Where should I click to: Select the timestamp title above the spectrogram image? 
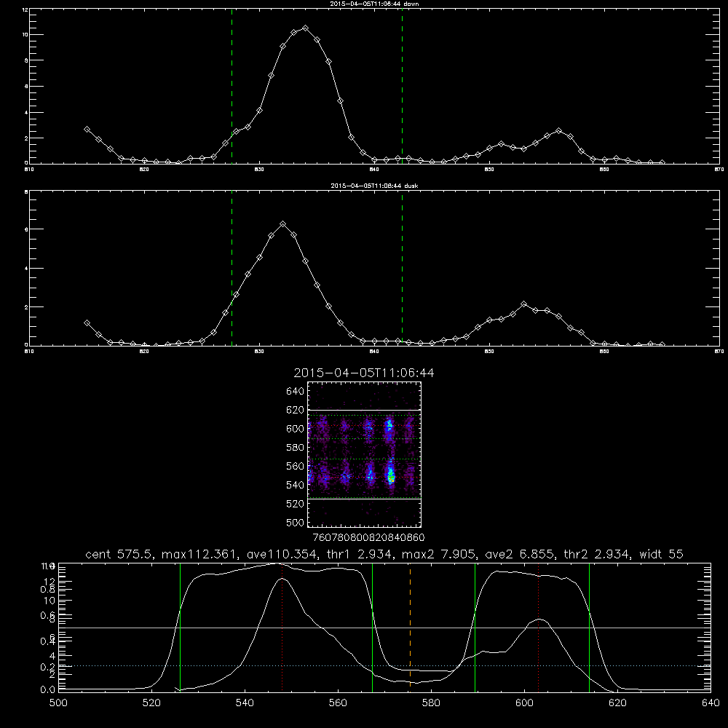364,373
